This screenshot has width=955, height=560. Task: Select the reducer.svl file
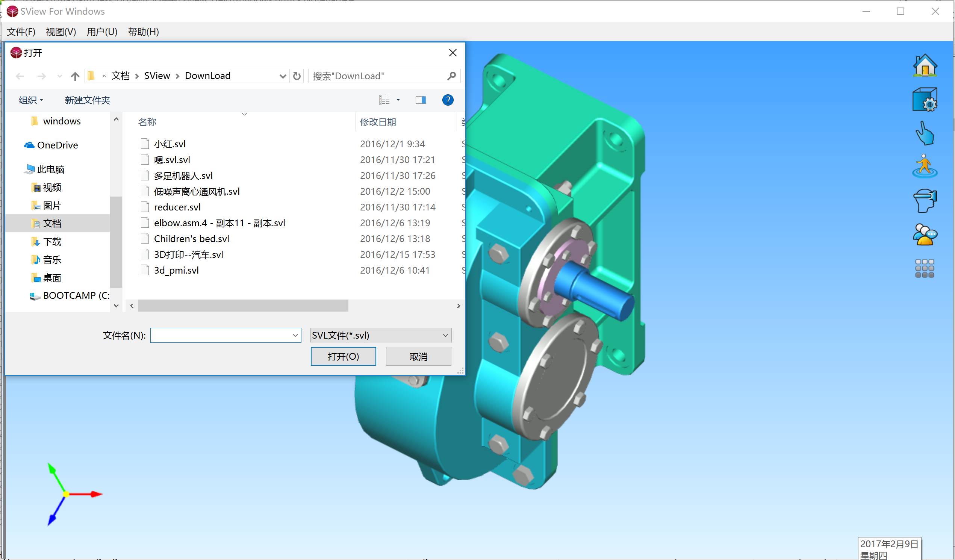pyautogui.click(x=177, y=207)
